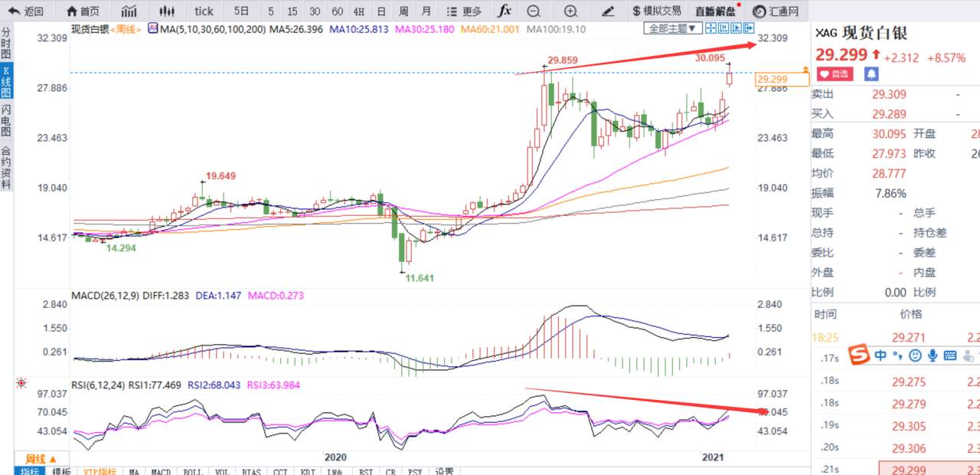Switch to candlestick chart icon

click(166, 11)
